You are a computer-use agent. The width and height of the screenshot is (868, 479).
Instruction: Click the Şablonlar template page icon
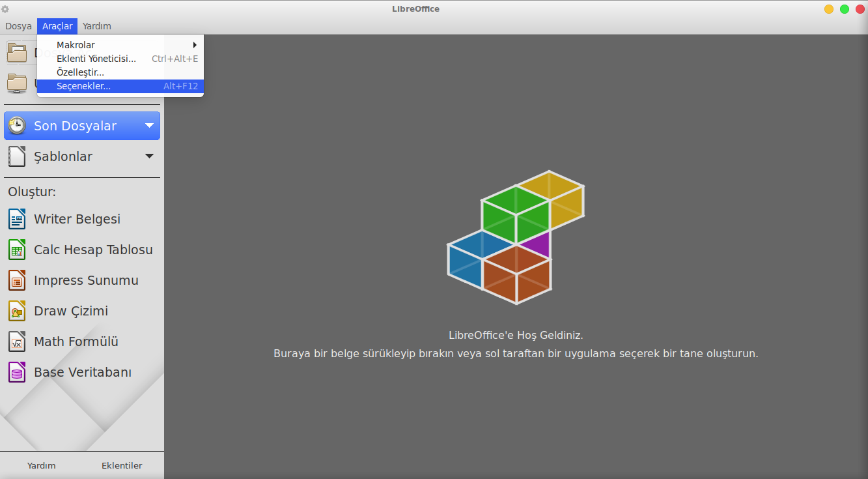tap(17, 156)
